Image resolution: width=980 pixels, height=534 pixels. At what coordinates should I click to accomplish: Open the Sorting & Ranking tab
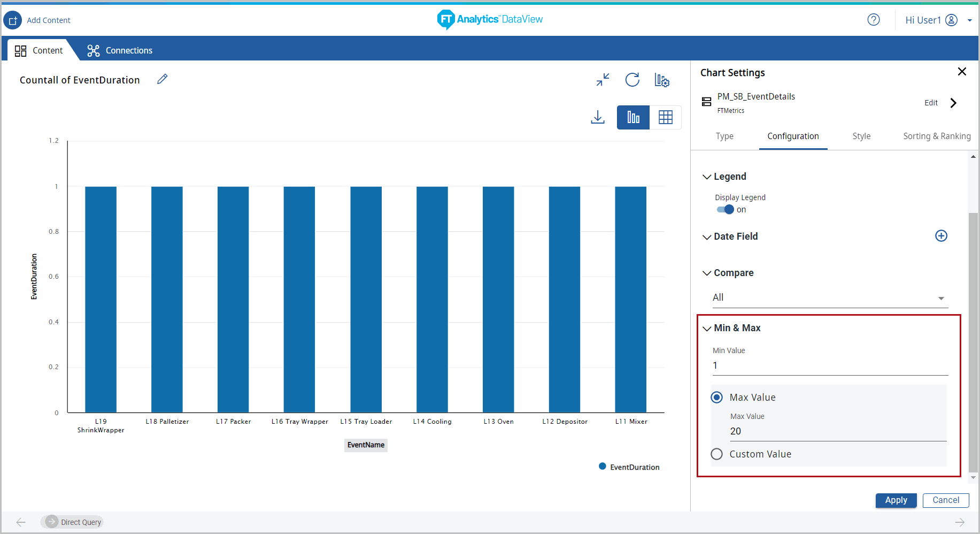point(937,136)
